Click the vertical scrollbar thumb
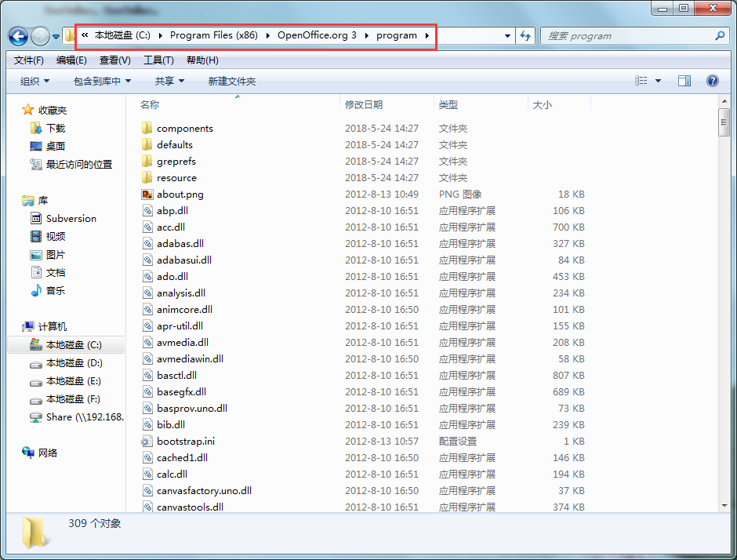 click(x=724, y=122)
